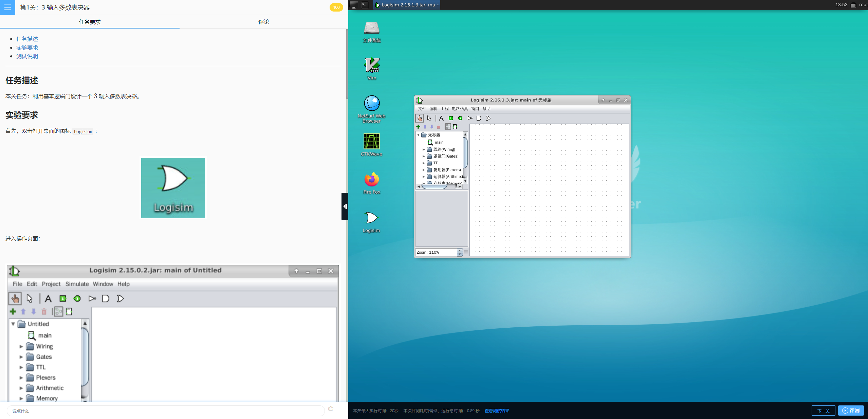Expand the TTL folder in tree
Image resolution: width=868 pixels, height=419 pixels.
(424, 163)
